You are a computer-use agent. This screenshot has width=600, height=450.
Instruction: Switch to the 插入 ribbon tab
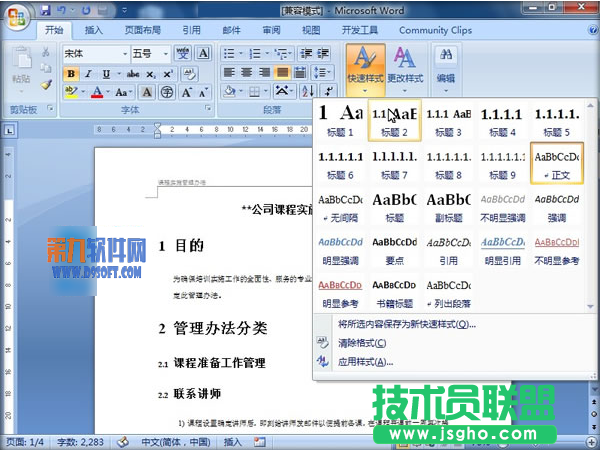94,30
